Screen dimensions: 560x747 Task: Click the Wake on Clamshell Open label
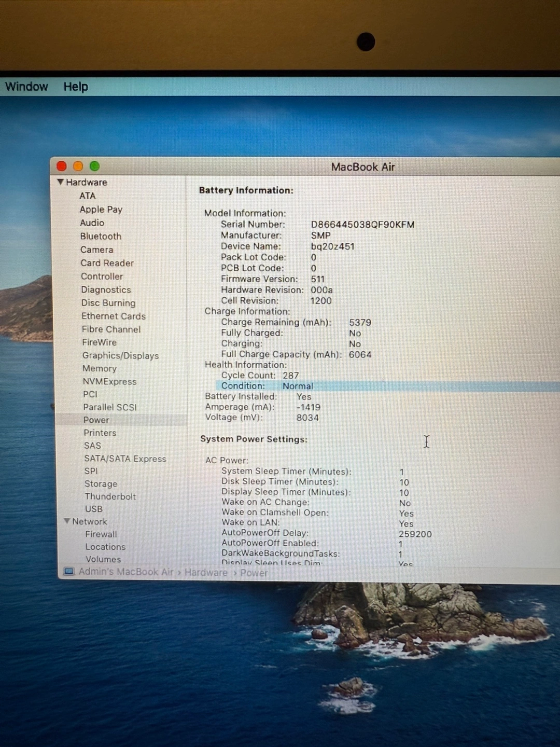(275, 513)
